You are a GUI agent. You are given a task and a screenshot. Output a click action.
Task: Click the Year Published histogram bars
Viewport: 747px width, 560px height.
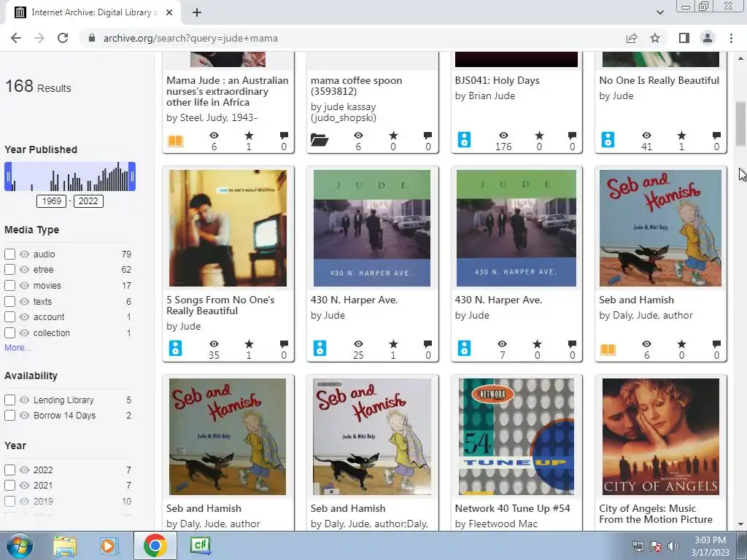[70, 176]
